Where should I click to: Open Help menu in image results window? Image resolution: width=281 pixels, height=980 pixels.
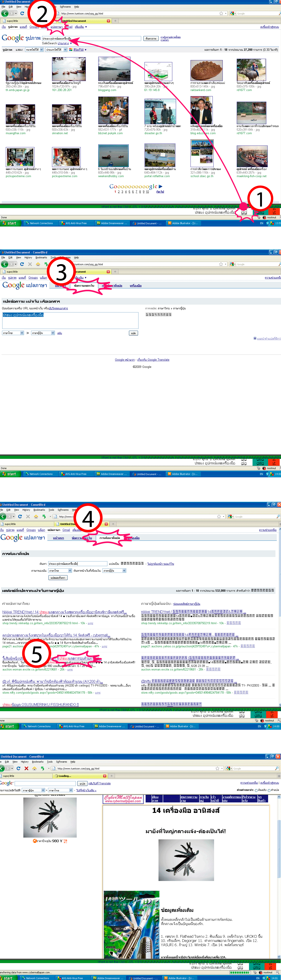(76, 7)
